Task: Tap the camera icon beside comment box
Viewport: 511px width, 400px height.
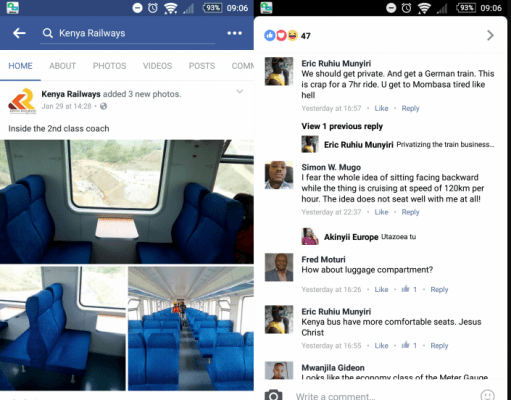Action: point(273,395)
